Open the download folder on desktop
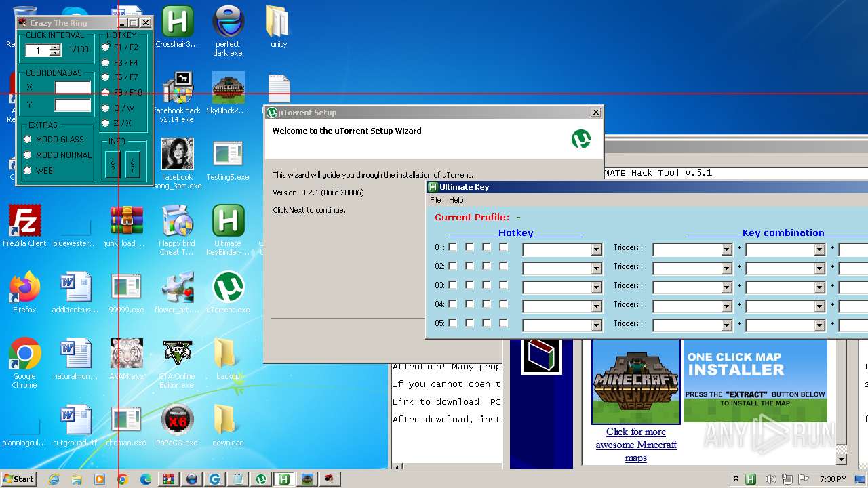Viewport: 868px width, 488px height. coord(228,426)
